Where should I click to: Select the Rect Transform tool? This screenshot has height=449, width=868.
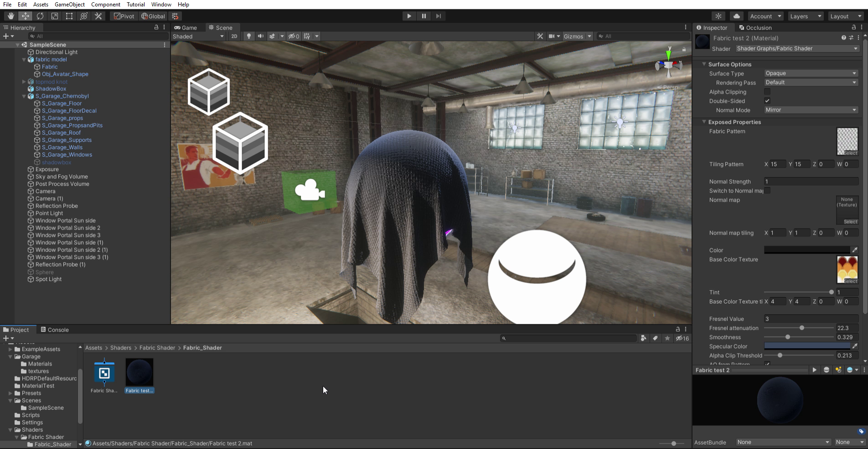click(x=69, y=16)
